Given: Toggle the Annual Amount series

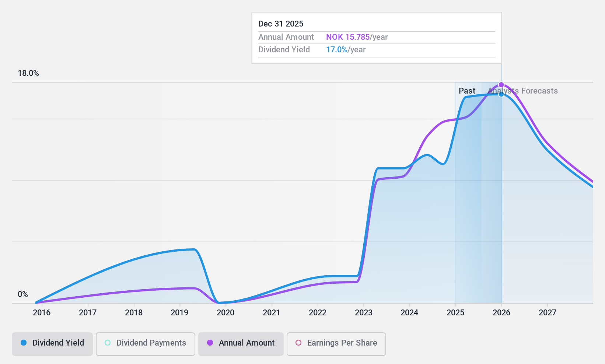Looking at the screenshot, I should pos(241,344).
